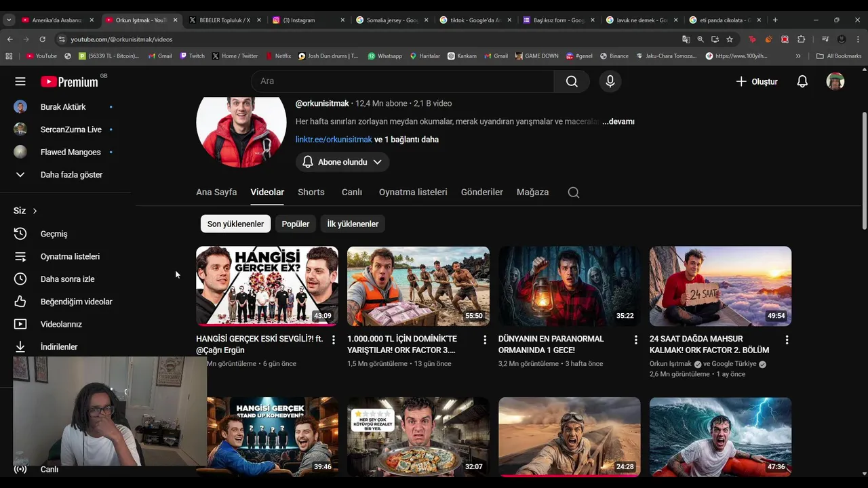Open the account avatar menu

(x=835, y=81)
